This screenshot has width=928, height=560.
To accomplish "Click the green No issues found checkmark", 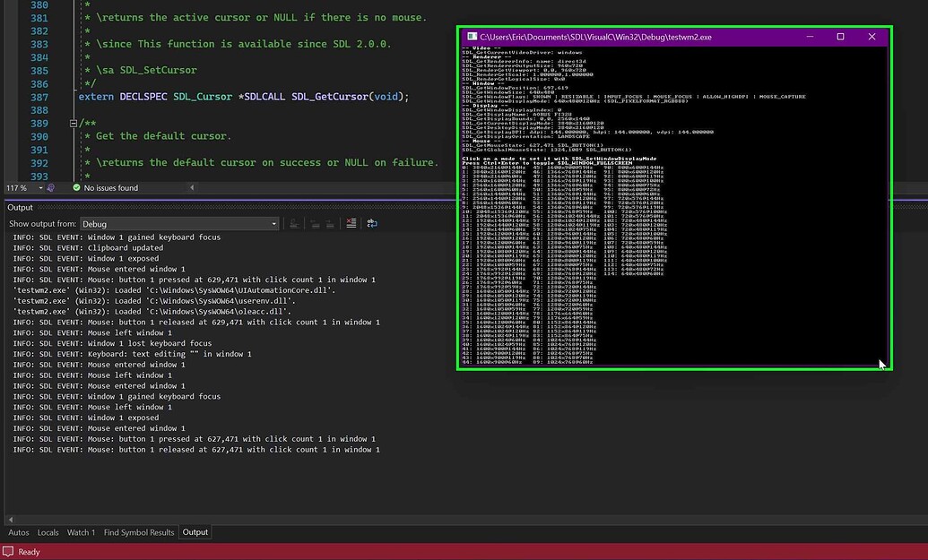I will click(x=75, y=187).
